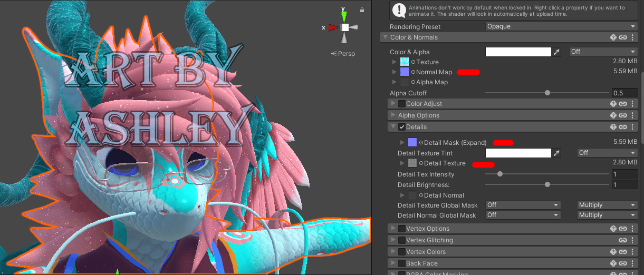This screenshot has width=644, height=275.
Task: Open help for Color & Normals section
Action: click(x=613, y=37)
